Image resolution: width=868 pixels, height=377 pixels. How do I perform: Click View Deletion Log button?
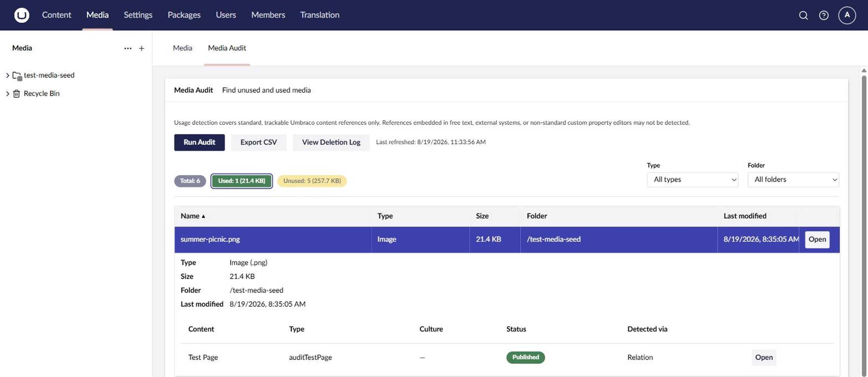pos(331,142)
